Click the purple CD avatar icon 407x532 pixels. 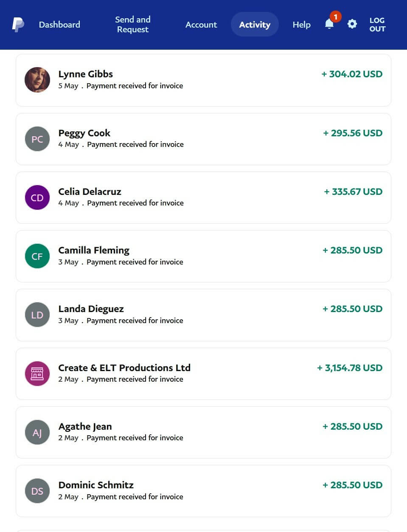37,197
